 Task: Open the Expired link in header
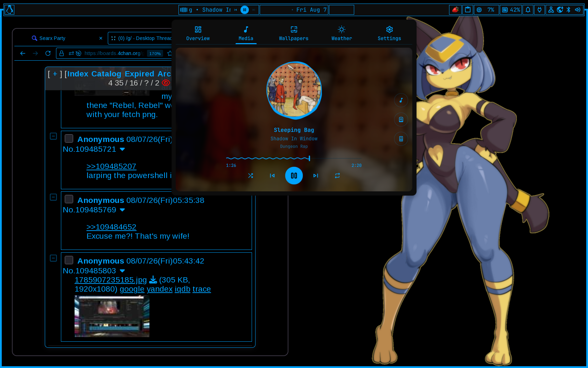[139, 74]
